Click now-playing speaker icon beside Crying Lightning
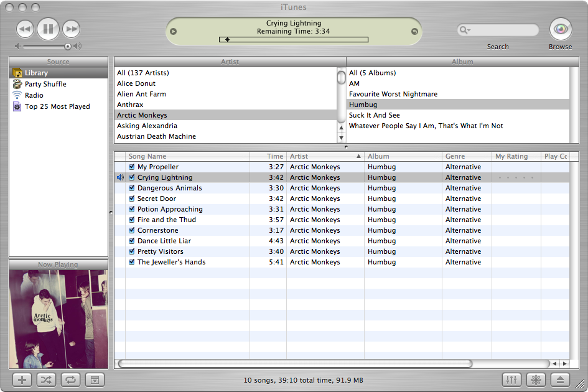This screenshot has height=392, width=588. pos(120,177)
